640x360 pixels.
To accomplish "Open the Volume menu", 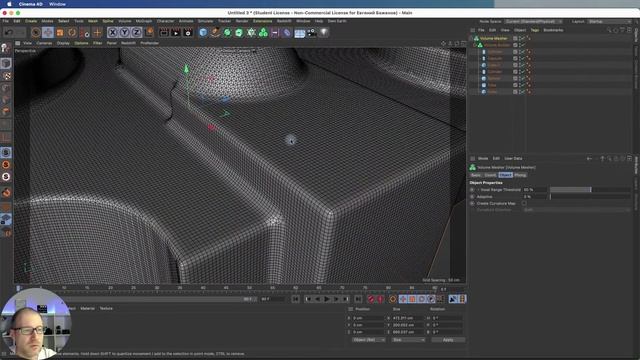I will click(x=124, y=21).
